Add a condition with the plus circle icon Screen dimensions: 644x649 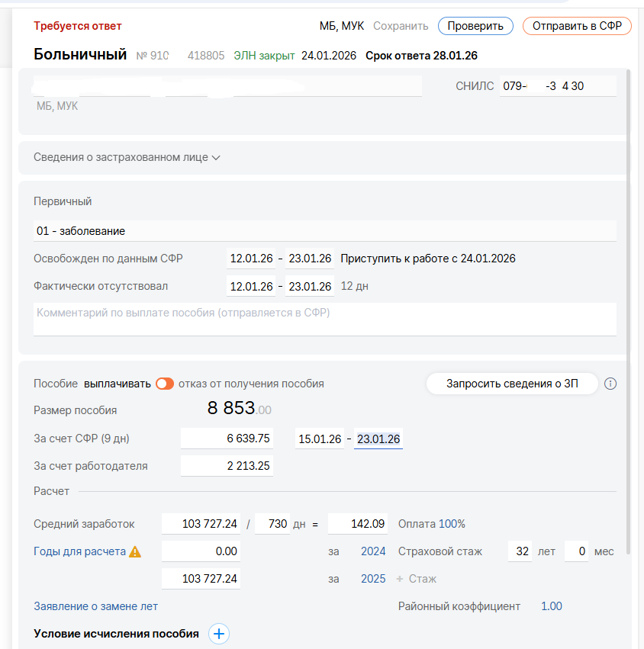(x=219, y=634)
